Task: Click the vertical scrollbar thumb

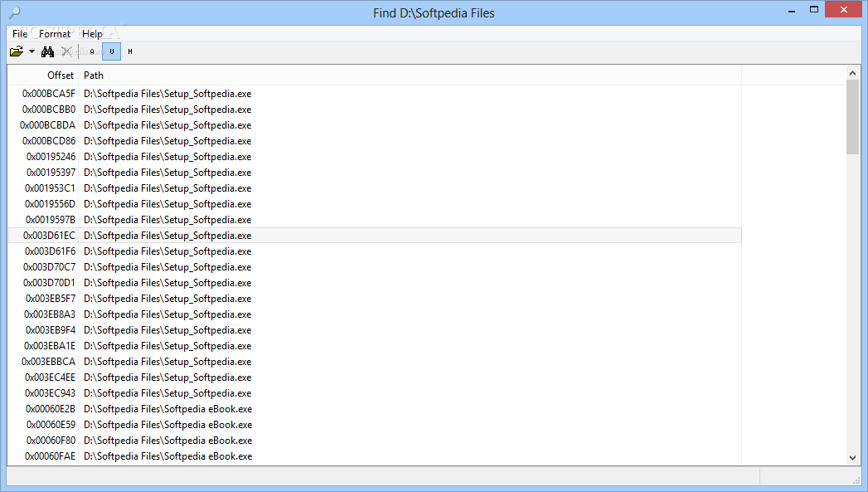Action: point(852,117)
